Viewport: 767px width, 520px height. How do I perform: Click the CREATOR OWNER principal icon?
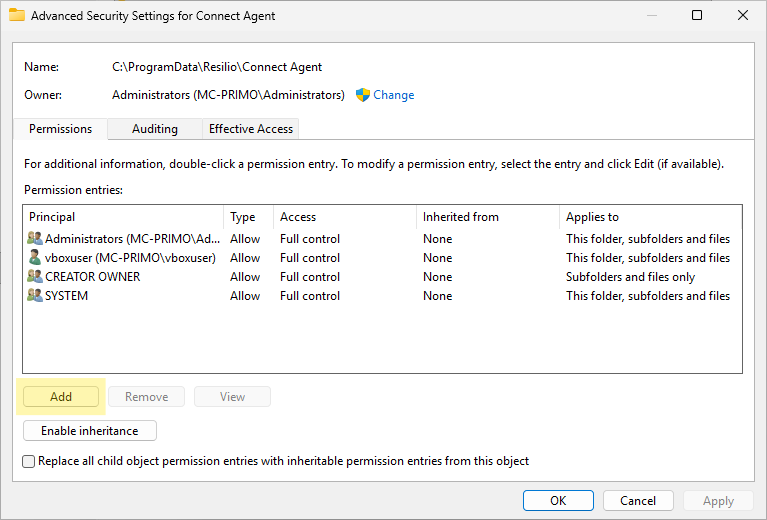point(35,277)
